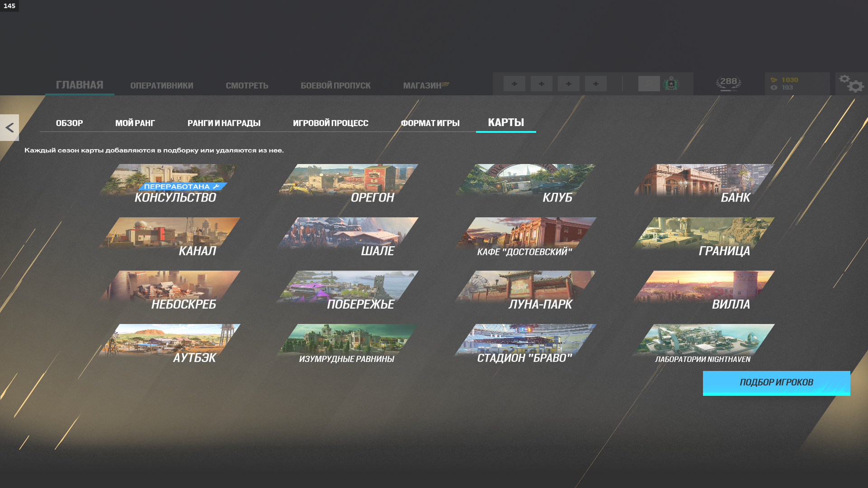
Task: Select the ШАЛЕ map card
Action: pos(347,237)
